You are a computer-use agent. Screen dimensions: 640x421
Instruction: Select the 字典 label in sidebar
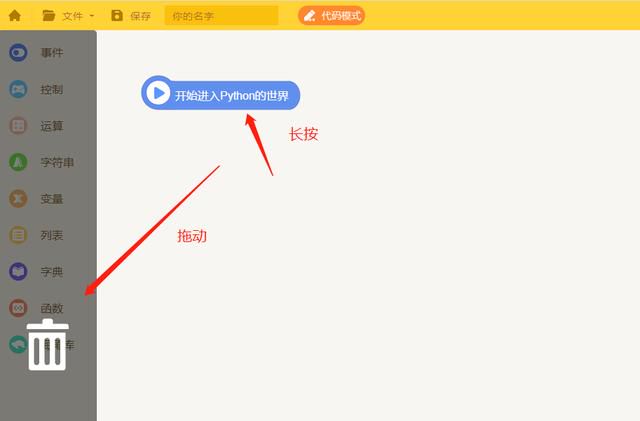tap(52, 272)
